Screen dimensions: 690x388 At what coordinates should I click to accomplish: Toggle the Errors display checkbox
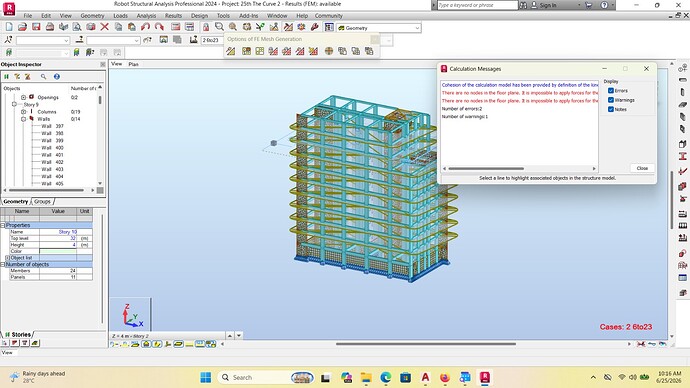(611, 91)
